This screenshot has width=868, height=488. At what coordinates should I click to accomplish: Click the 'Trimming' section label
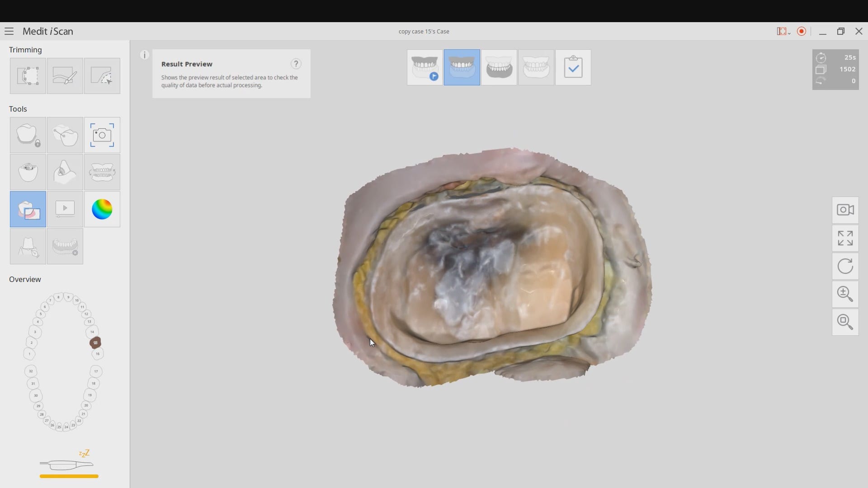tap(25, 50)
